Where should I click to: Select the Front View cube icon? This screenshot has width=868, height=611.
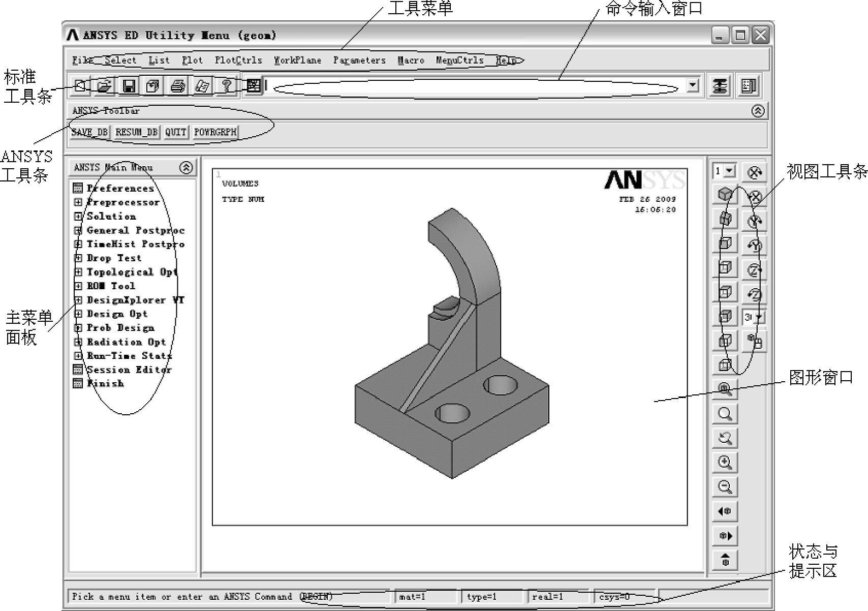725,243
